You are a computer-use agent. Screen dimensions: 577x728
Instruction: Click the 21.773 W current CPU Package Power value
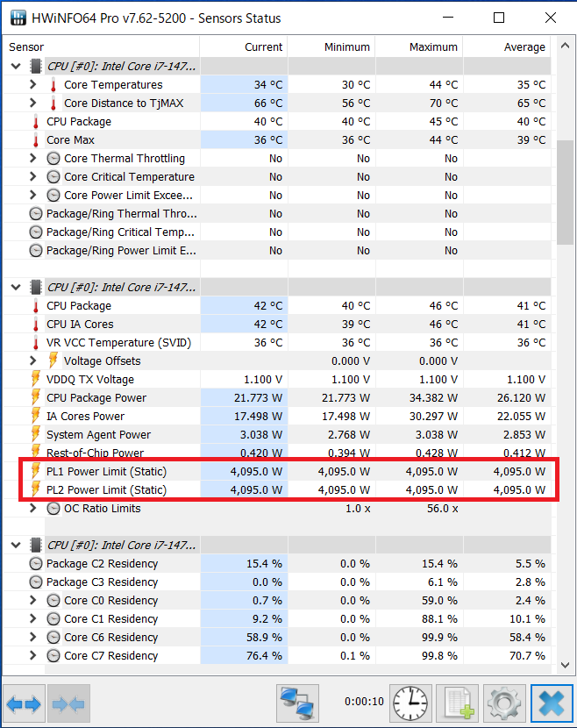coord(258,398)
